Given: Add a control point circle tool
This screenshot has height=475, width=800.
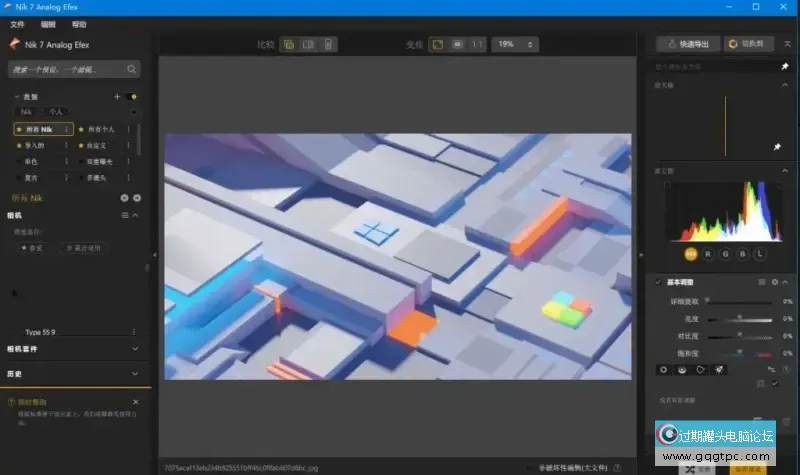Looking at the screenshot, I should [664, 370].
